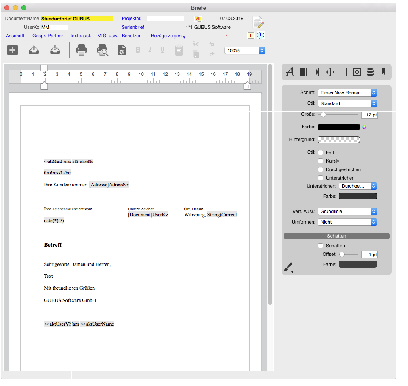Click the first blue link in the header link row

pos(15,35)
